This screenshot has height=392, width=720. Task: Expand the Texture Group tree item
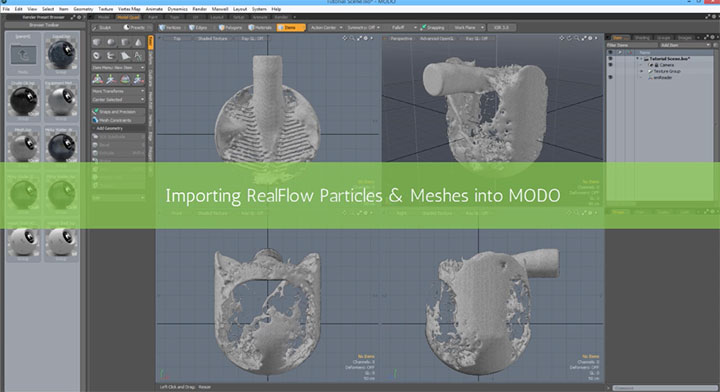(x=642, y=72)
